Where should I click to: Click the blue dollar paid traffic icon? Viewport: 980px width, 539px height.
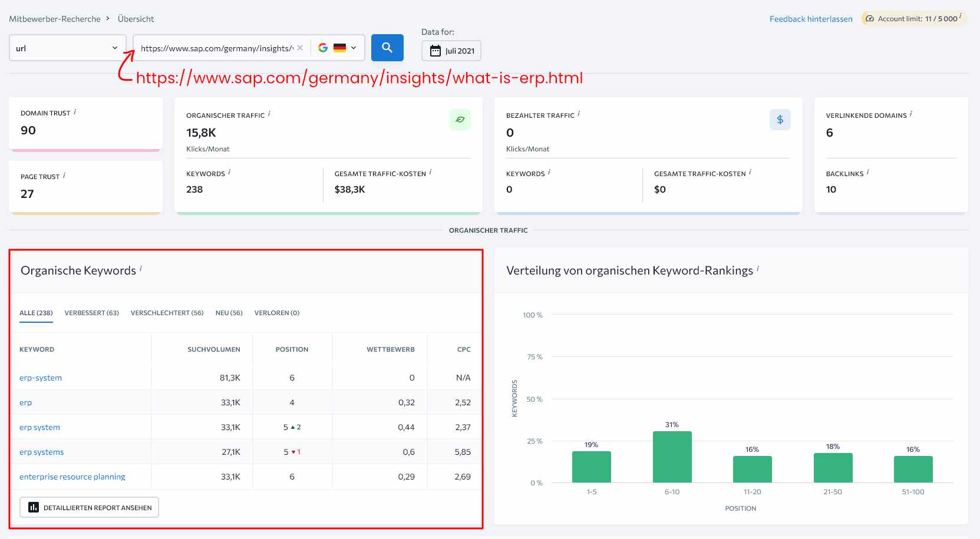780,120
